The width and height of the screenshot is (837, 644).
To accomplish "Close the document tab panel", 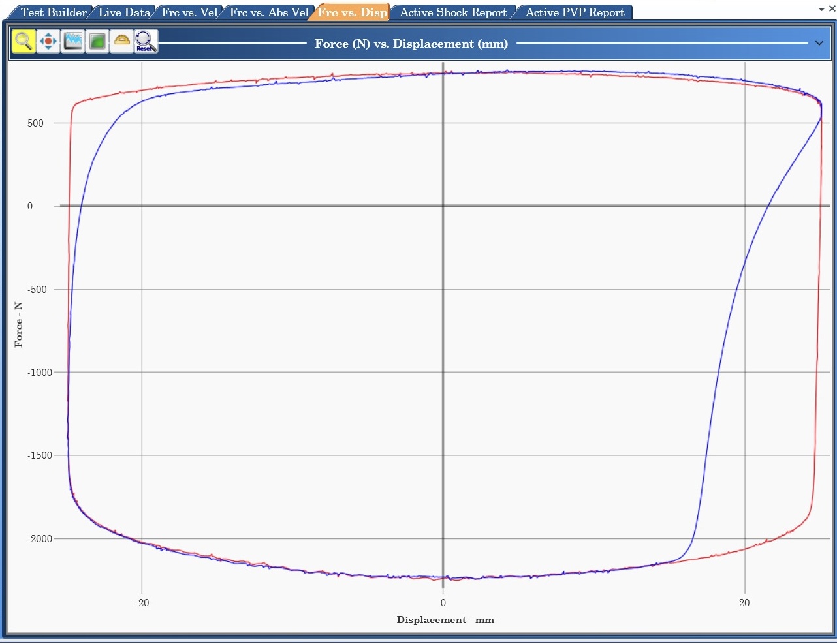I will tap(831, 8).
